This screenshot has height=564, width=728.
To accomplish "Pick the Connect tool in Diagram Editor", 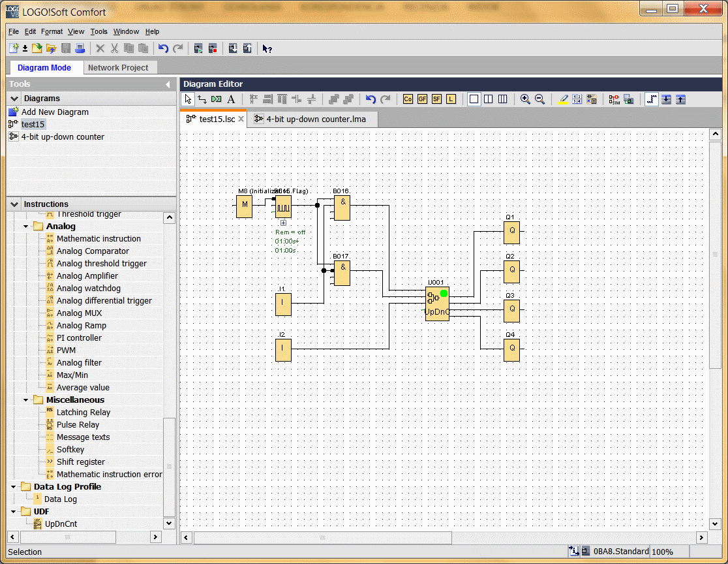I will [x=202, y=99].
